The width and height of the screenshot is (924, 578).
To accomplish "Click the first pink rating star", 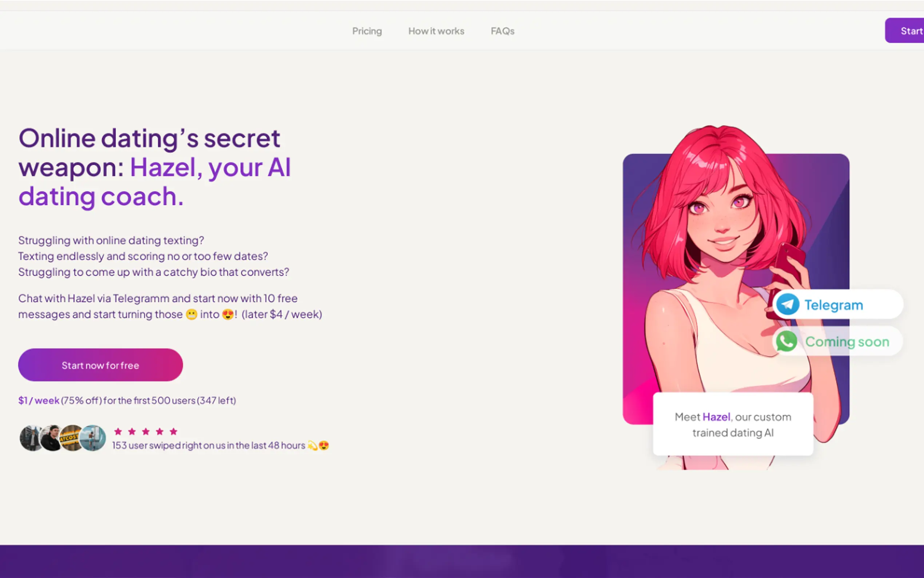I will [118, 432].
